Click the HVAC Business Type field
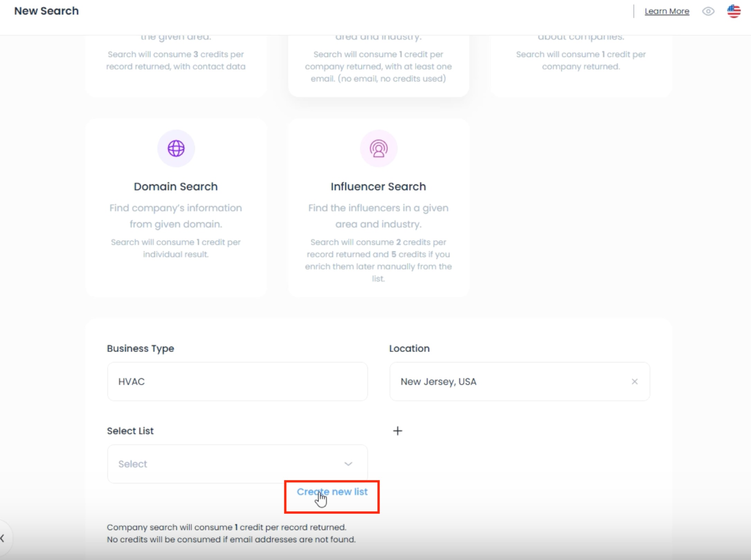This screenshot has width=751, height=560. (x=237, y=381)
